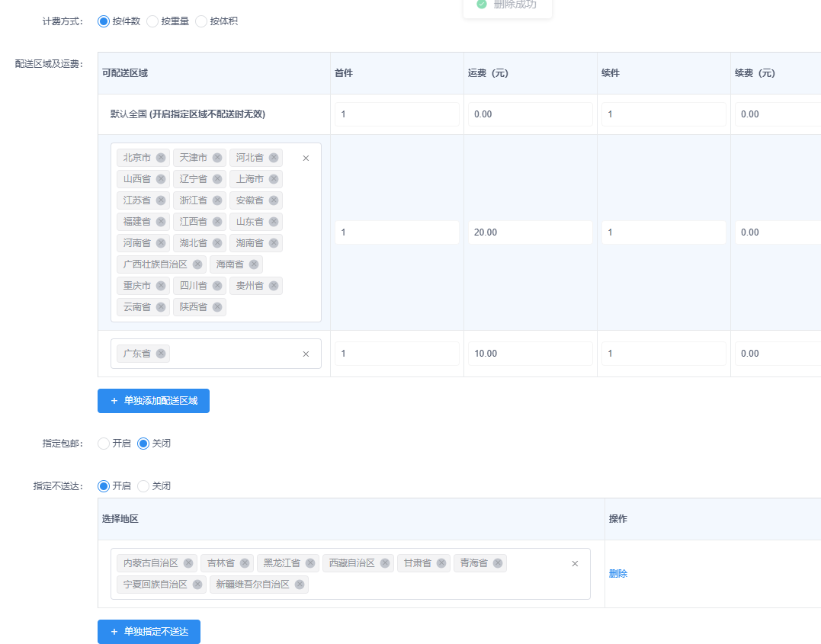The image size is (821, 644).
Task: Clear the 广东省 region selector
Action: pyautogui.click(x=306, y=354)
